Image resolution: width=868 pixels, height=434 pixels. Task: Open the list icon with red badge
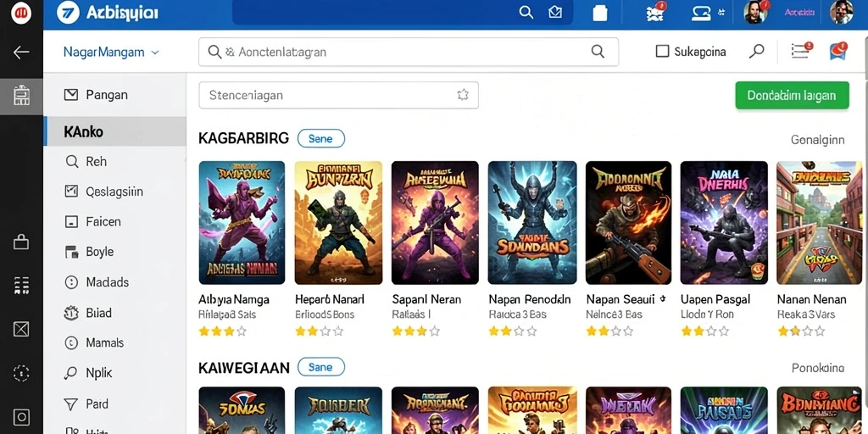[x=801, y=50]
